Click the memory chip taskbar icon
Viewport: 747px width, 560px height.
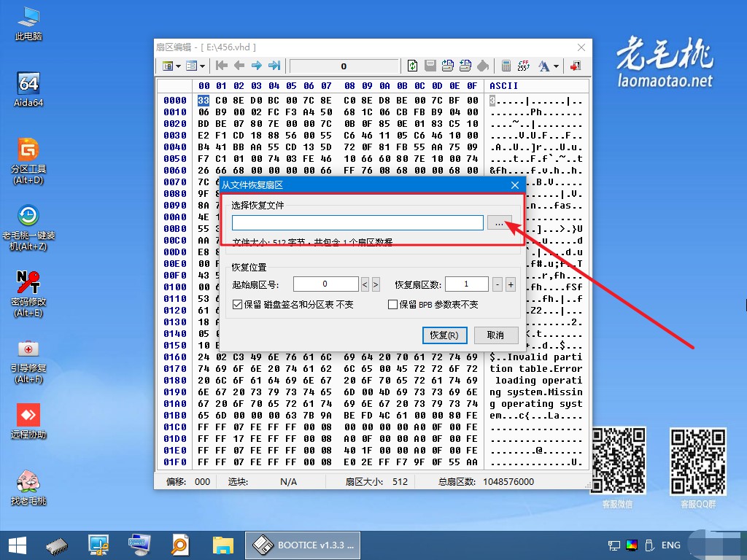click(x=57, y=545)
